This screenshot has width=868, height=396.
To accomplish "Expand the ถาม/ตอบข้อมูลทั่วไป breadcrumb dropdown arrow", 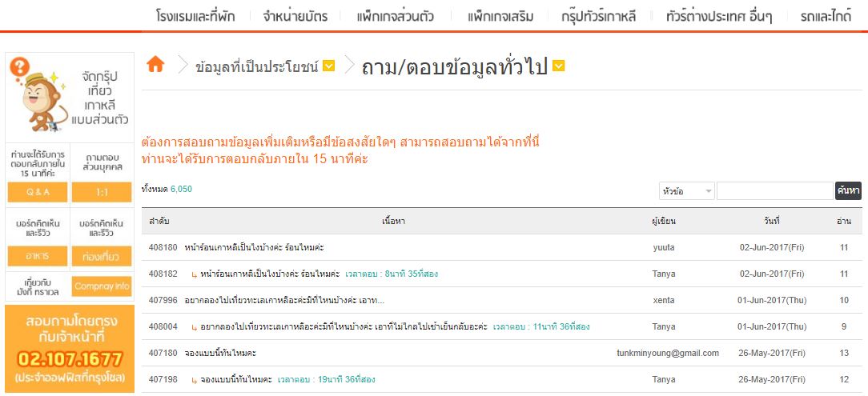I will [x=559, y=66].
